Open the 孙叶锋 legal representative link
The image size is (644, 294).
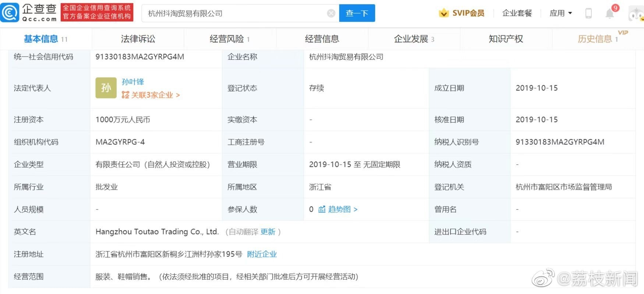pyautogui.click(x=133, y=82)
